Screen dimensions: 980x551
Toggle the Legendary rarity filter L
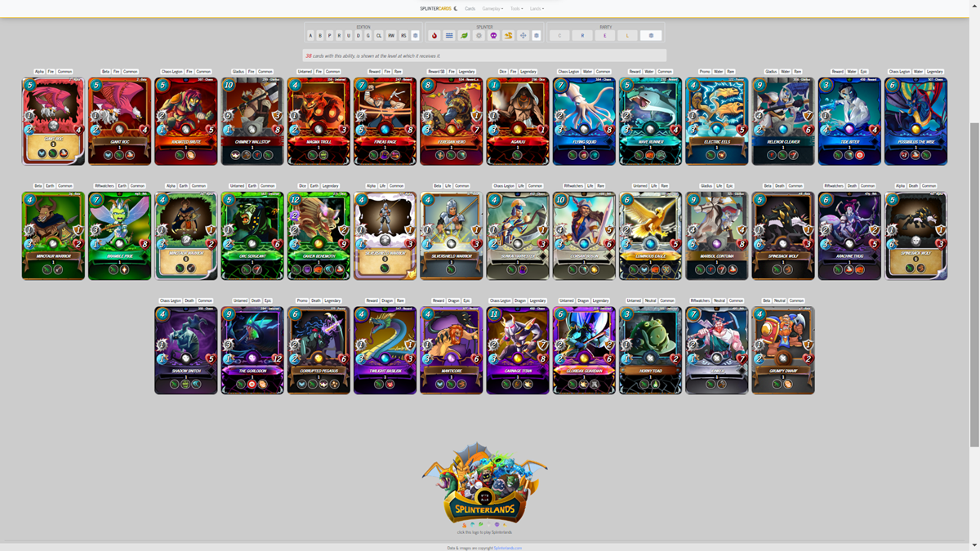[628, 36]
